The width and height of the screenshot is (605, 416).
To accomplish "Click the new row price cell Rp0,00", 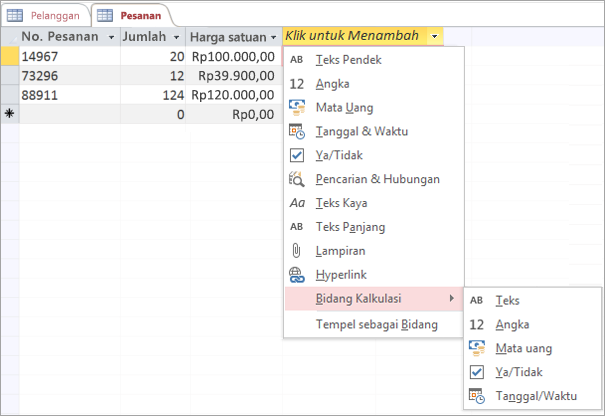I will [234, 114].
